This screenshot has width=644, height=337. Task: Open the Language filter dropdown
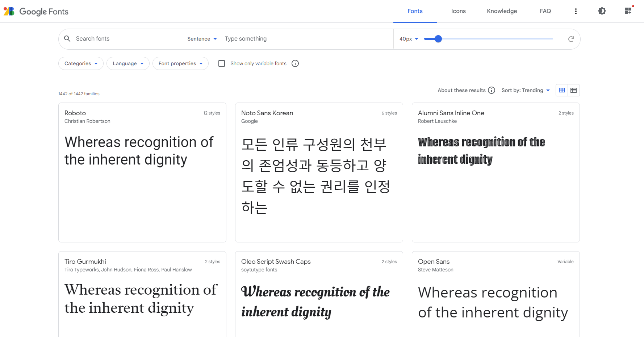tap(128, 63)
